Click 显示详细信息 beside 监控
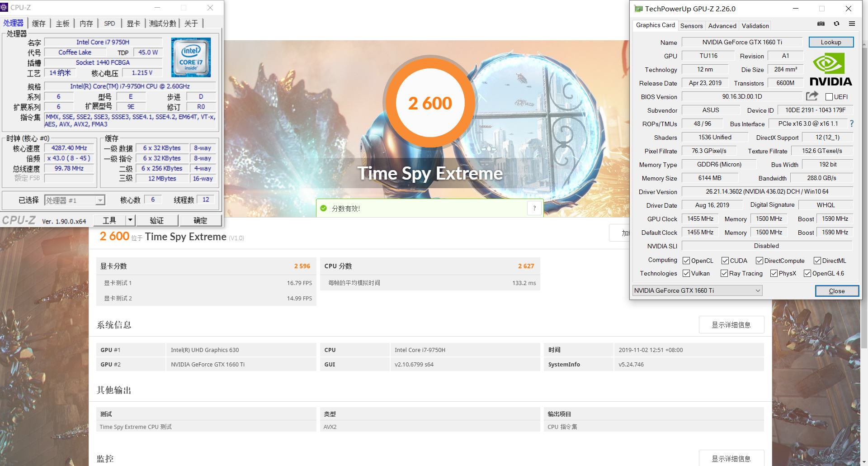 pos(731,458)
